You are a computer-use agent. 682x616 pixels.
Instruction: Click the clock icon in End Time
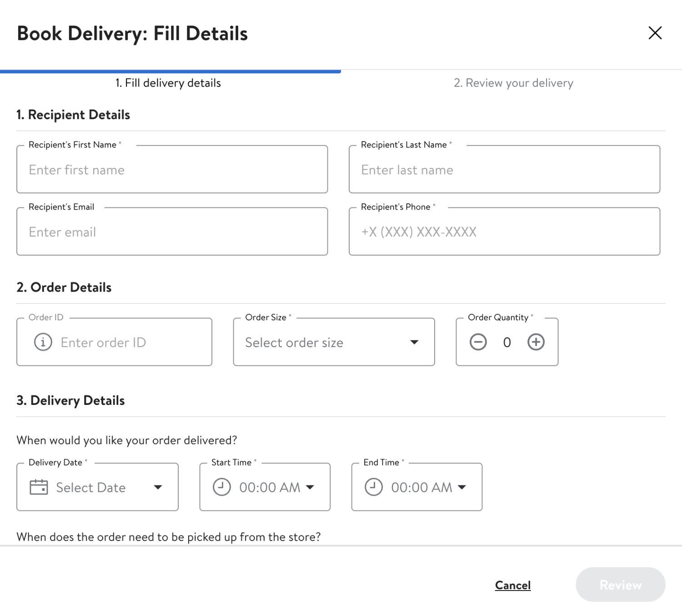[x=374, y=487]
